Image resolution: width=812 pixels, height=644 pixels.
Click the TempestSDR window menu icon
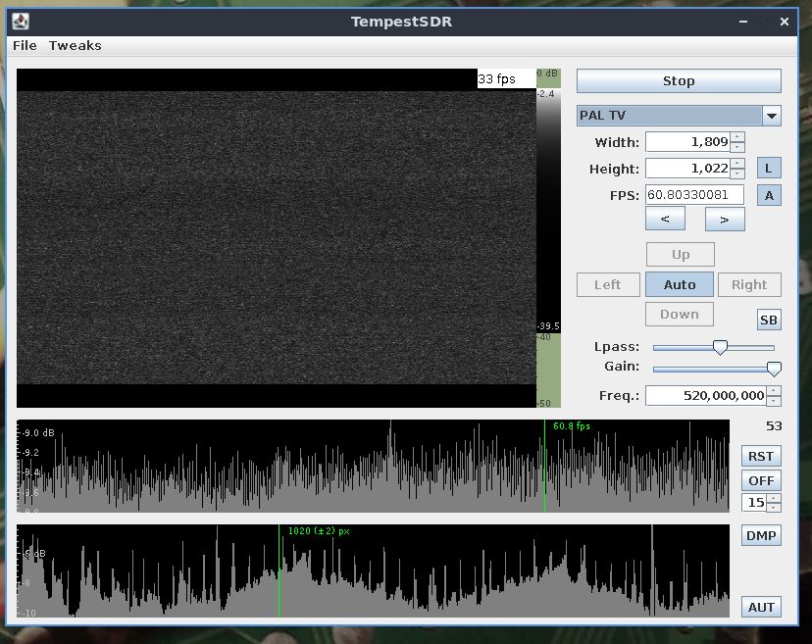click(21, 22)
